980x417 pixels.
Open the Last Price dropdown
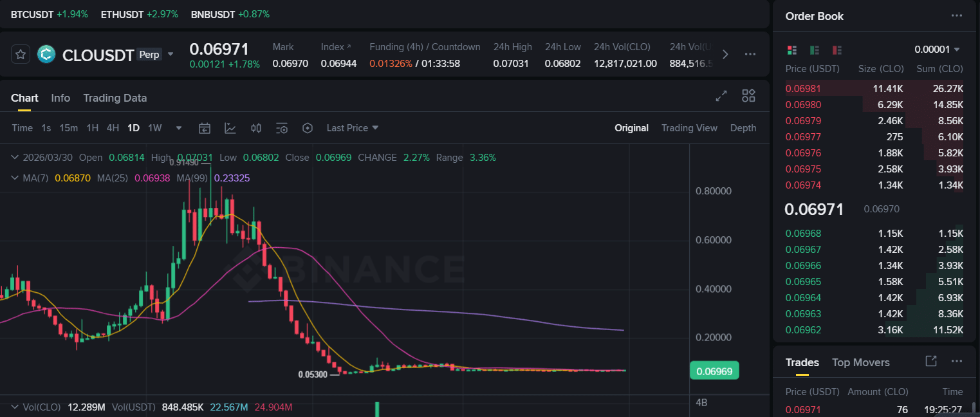pyautogui.click(x=352, y=127)
